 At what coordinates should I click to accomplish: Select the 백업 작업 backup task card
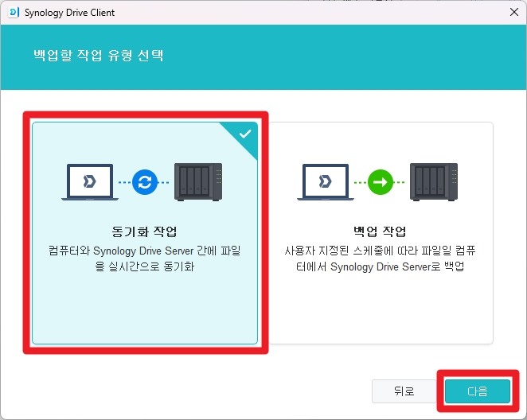(x=381, y=233)
